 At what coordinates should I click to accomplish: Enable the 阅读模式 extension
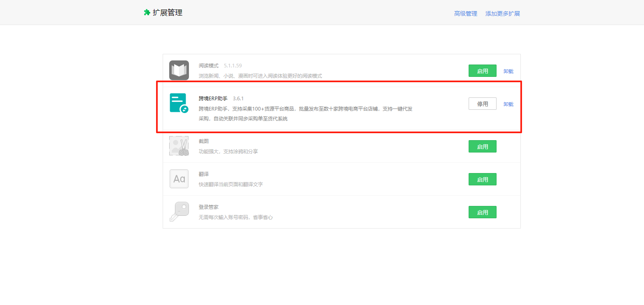[483, 71]
